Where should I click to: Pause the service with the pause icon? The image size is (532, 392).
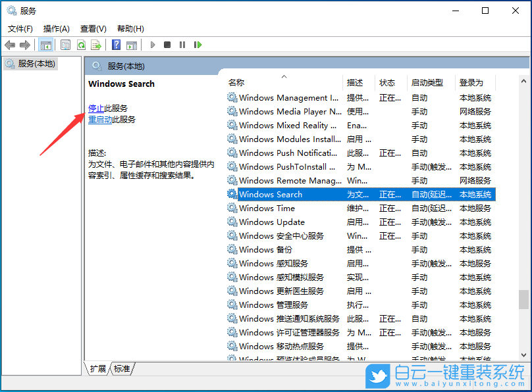point(182,44)
